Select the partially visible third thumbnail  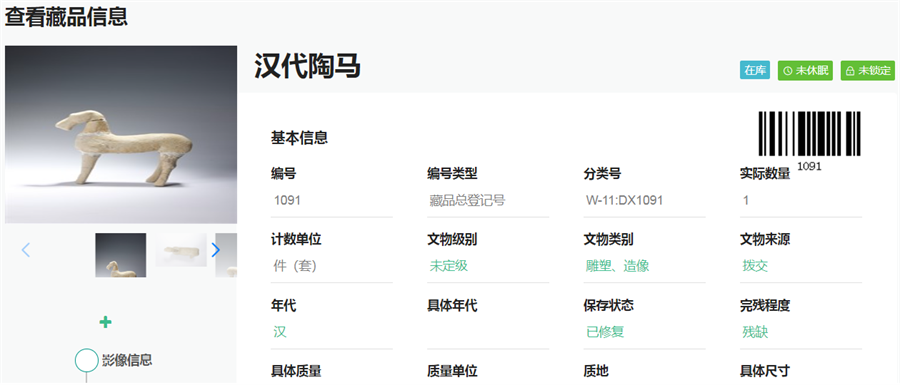click(x=226, y=255)
